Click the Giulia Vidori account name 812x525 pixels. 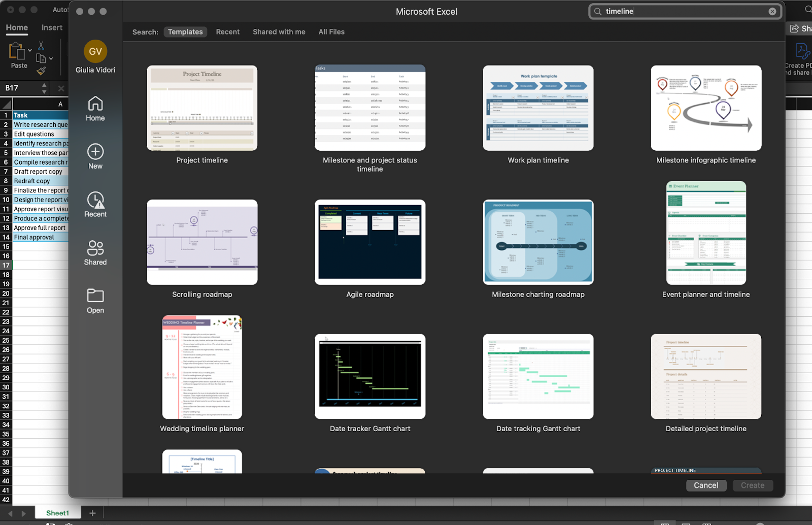(95, 70)
